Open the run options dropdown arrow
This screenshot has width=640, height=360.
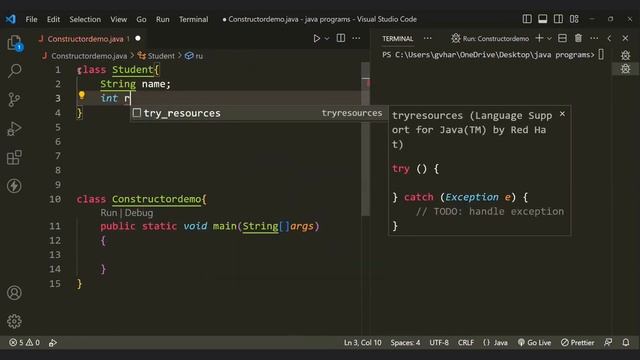[x=327, y=39]
